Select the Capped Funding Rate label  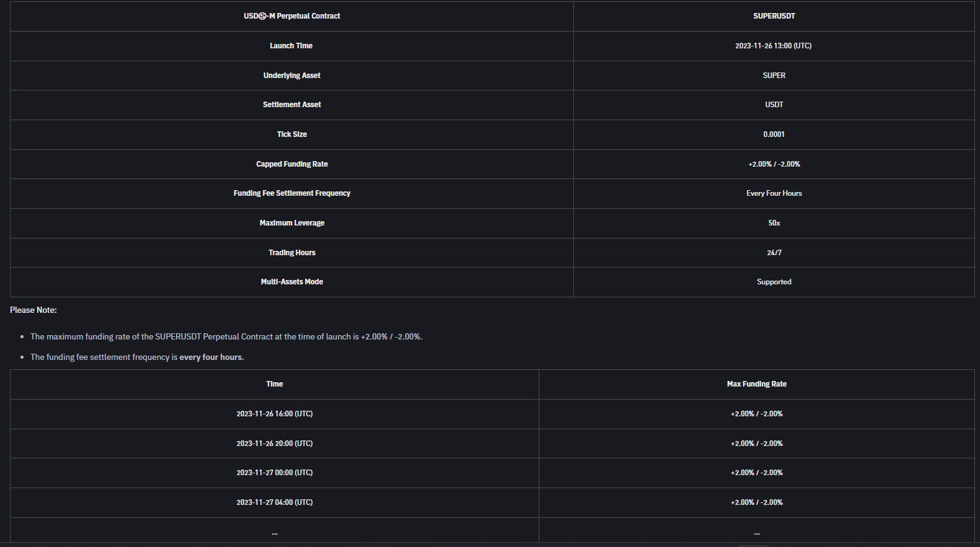coord(292,164)
